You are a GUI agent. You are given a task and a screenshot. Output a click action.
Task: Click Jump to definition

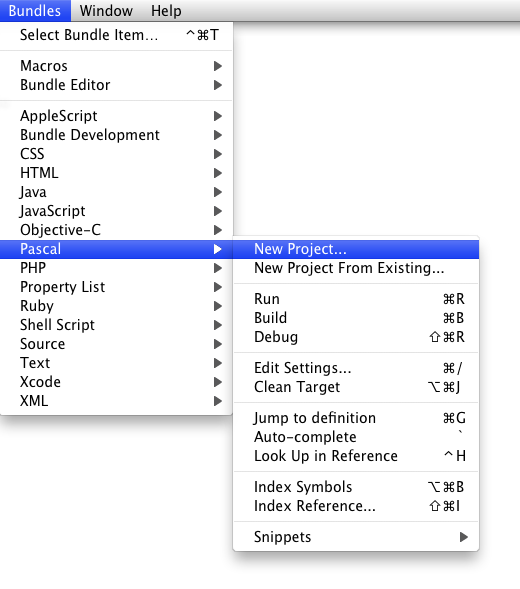pos(356,418)
